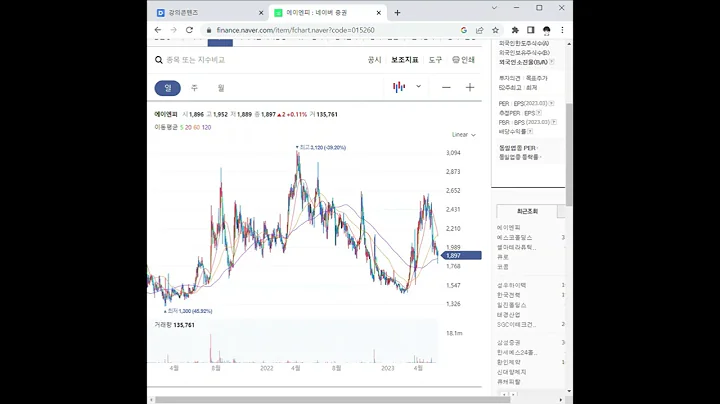Click the 투자의견 목표주가 label

(523, 78)
